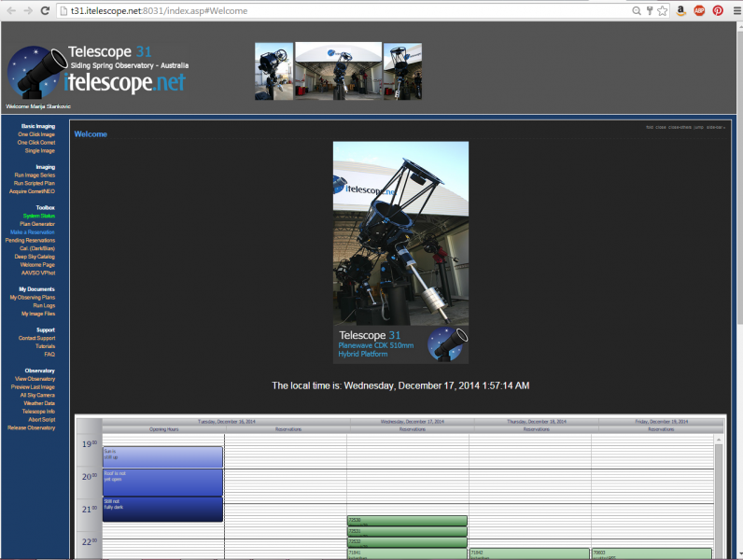Open Preview Last Image
Viewport: 743px width, 560px height.
[34, 387]
